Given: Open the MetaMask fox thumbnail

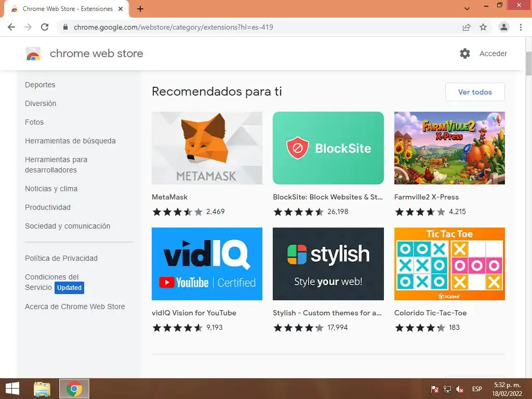Looking at the screenshot, I should (x=207, y=148).
